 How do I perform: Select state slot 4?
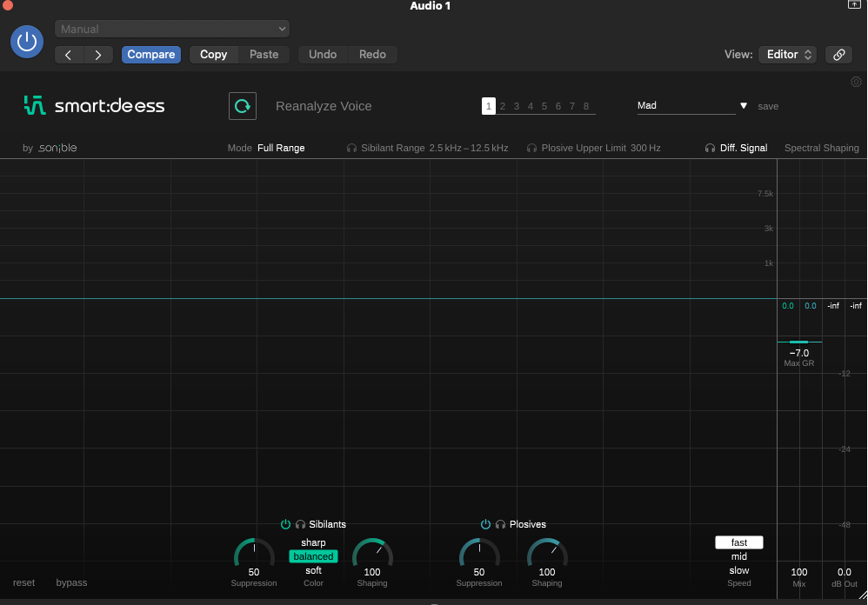pos(531,106)
